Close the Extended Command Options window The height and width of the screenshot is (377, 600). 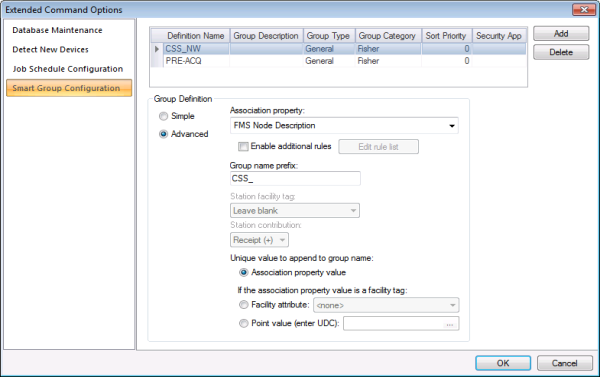pyautogui.click(x=584, y=10)
